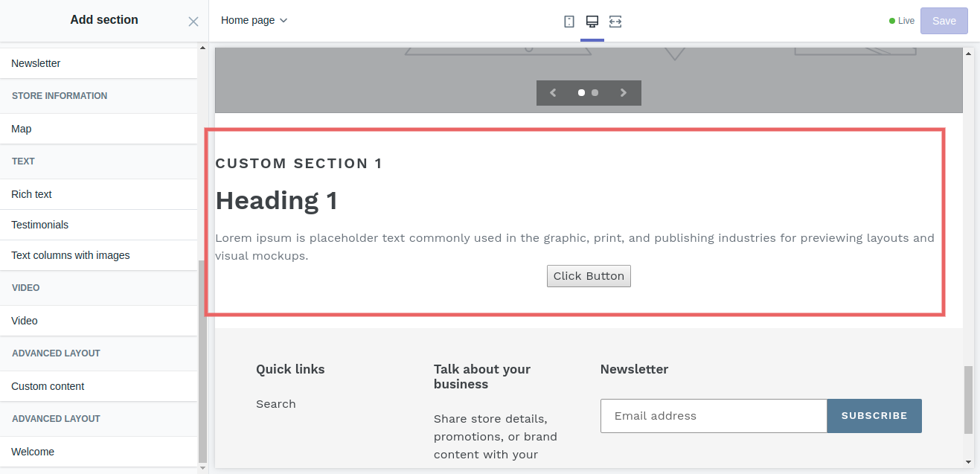Screen dimensions: 980x474
Task: Click the preview pane scroll-up arrow
Action: 968,53
